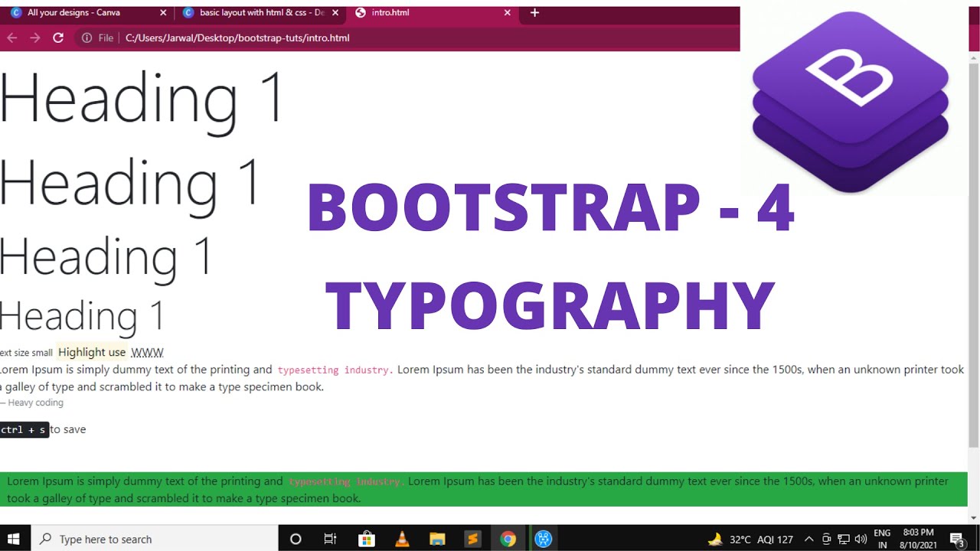Open the clock showing 8:03 PM

pos(918,539)
